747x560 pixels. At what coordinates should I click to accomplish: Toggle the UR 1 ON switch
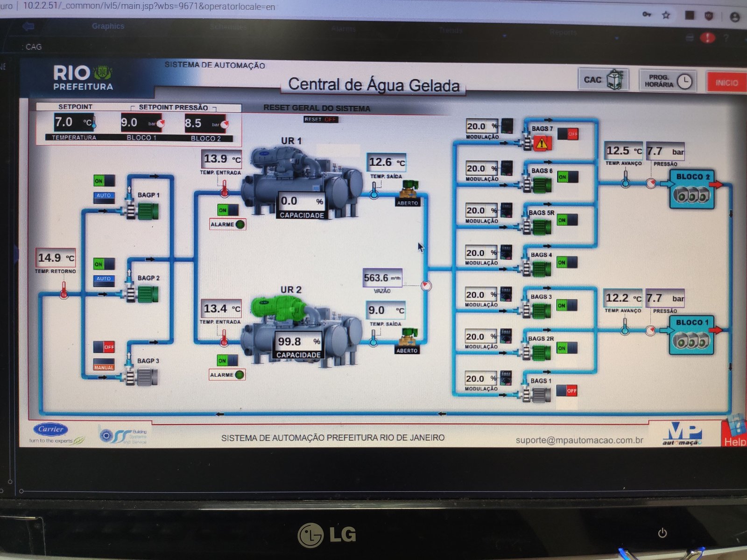(227, 210)
